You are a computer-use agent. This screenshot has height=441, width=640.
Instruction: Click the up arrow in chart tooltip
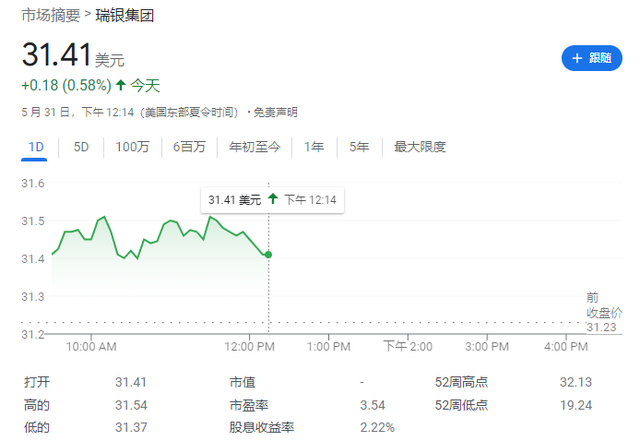point(273,199)
